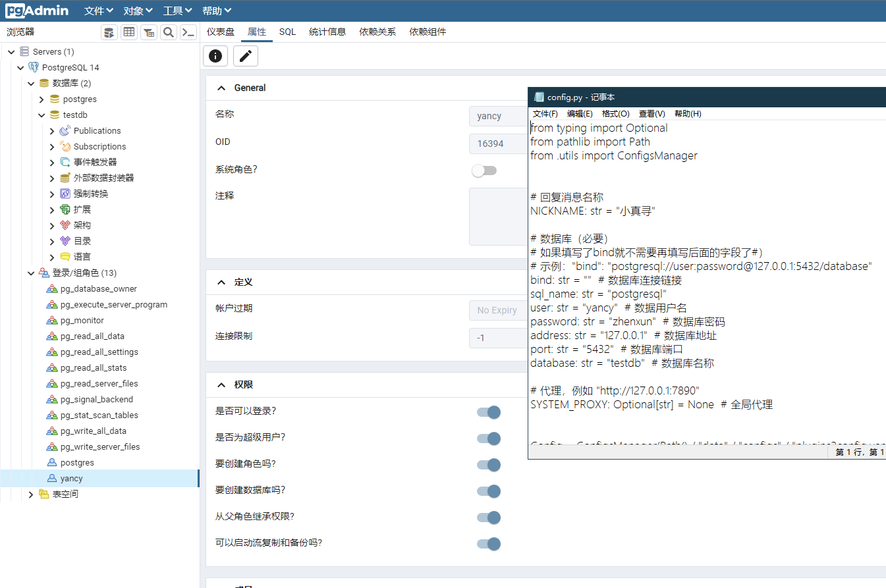Screen dimensions: 886x588
Task: Switch to the 依赖关系 tab
Action: [x=377, y=32]
